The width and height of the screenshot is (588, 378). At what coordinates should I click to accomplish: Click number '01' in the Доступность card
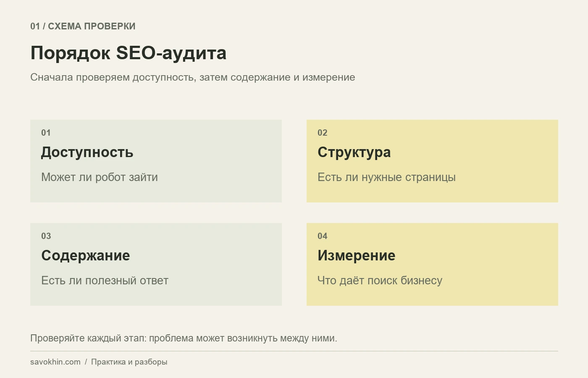[46, 133]
